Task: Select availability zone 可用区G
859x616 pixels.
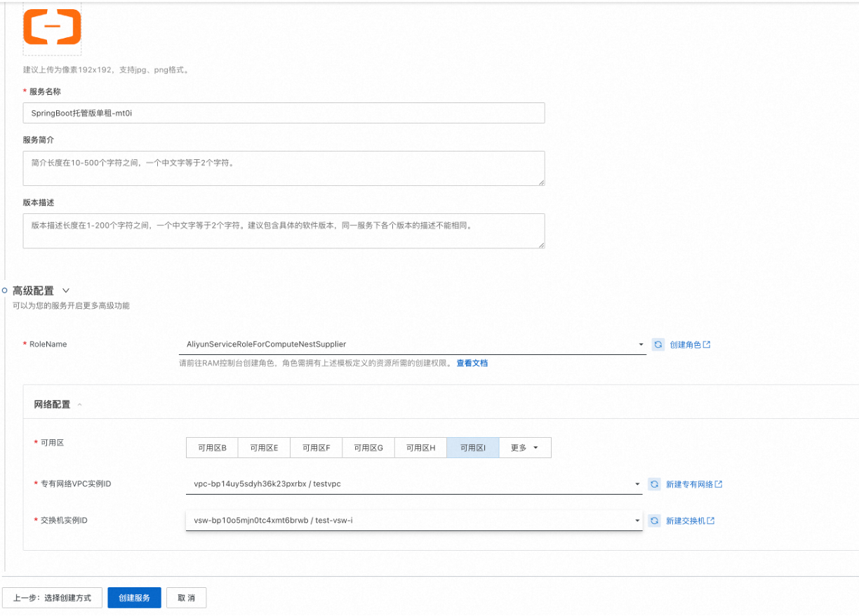Action: coord(368,448)
